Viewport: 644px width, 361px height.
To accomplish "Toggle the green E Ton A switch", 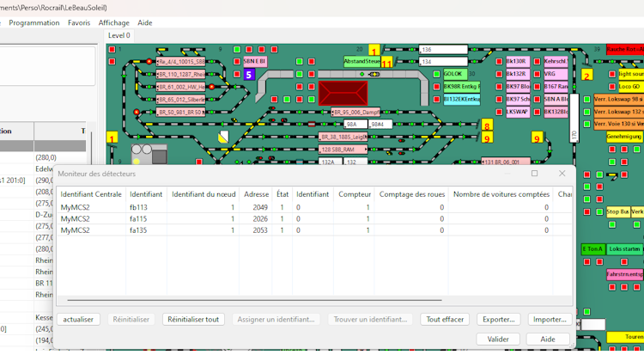I will click(592, 248).
